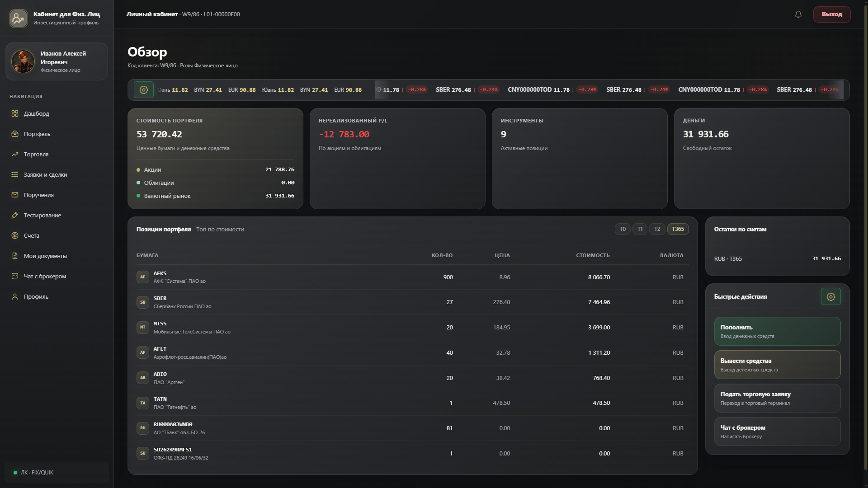The width and height of the screenshot is (868, 488).
Task: Click the Мои документы file icon
Action: point(15,256)
